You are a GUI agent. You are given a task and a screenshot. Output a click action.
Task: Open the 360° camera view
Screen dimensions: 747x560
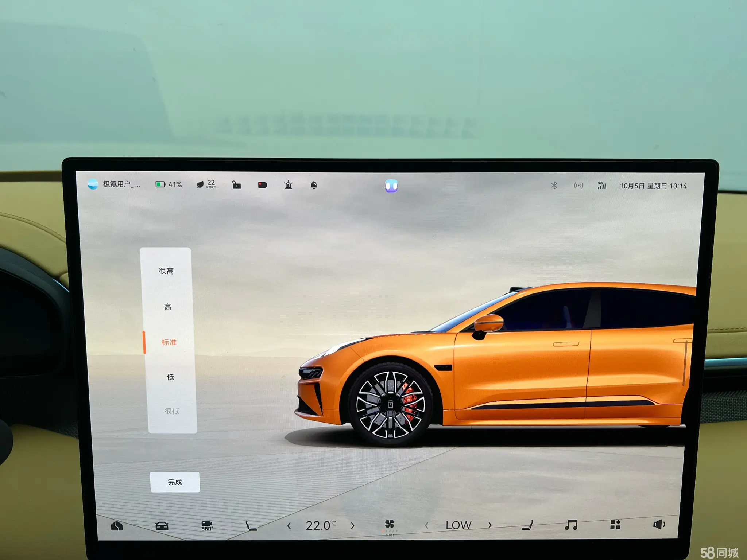coord(207,526)
